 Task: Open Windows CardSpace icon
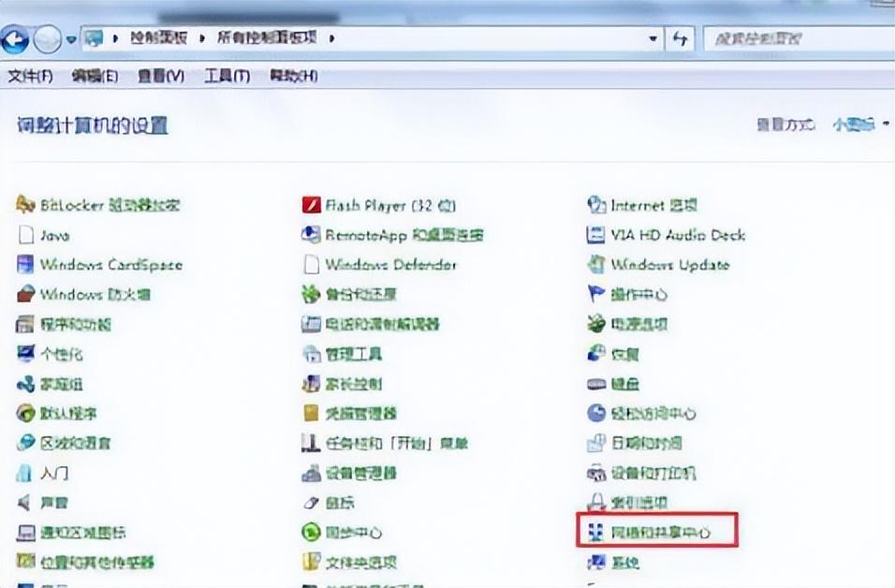tap(25, 264)
